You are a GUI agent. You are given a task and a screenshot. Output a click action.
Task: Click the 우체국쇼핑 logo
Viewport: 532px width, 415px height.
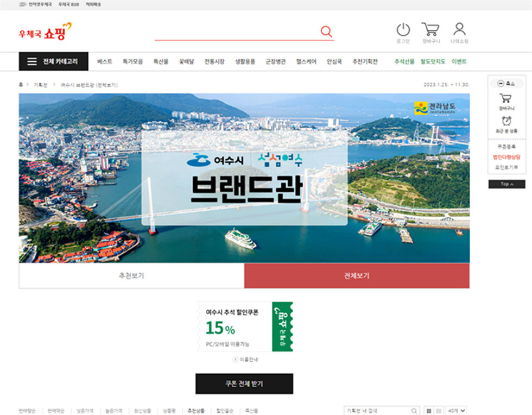(45, 32)
